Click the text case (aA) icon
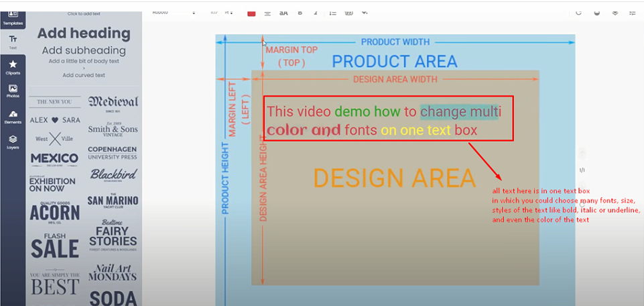This screenshot has height=306, width=644. tap(283, 12)
